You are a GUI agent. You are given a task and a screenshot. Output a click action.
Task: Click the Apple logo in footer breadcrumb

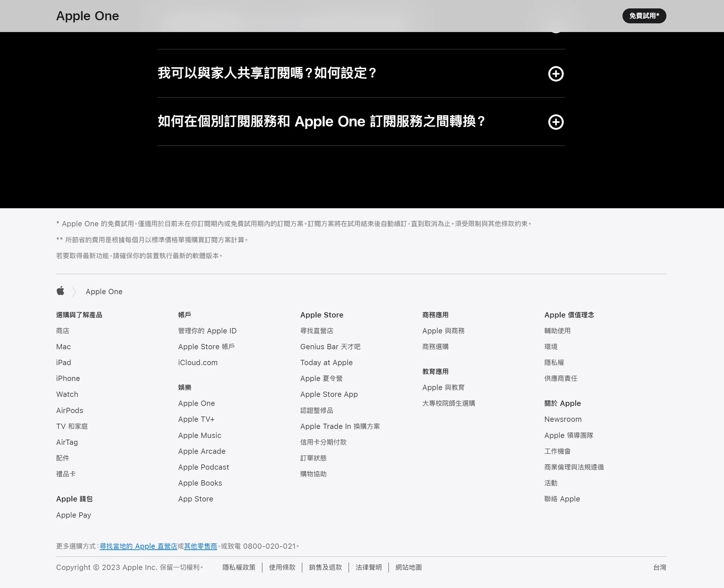point(61,291)
